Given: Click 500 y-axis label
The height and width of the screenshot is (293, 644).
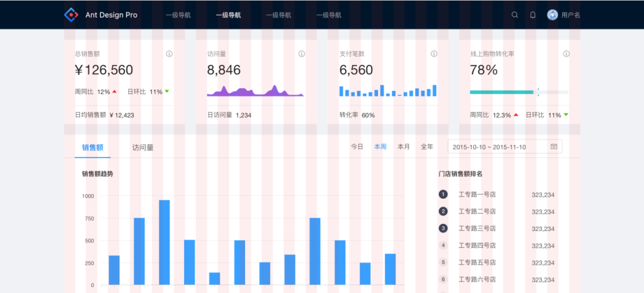Looking at the screenshot, I should (x=89, y=241).
